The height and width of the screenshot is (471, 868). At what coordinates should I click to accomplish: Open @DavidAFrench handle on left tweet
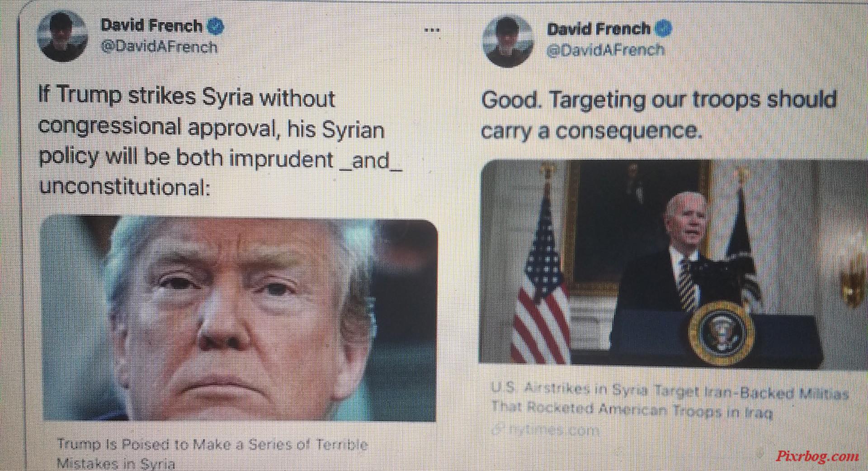[159, 47]
